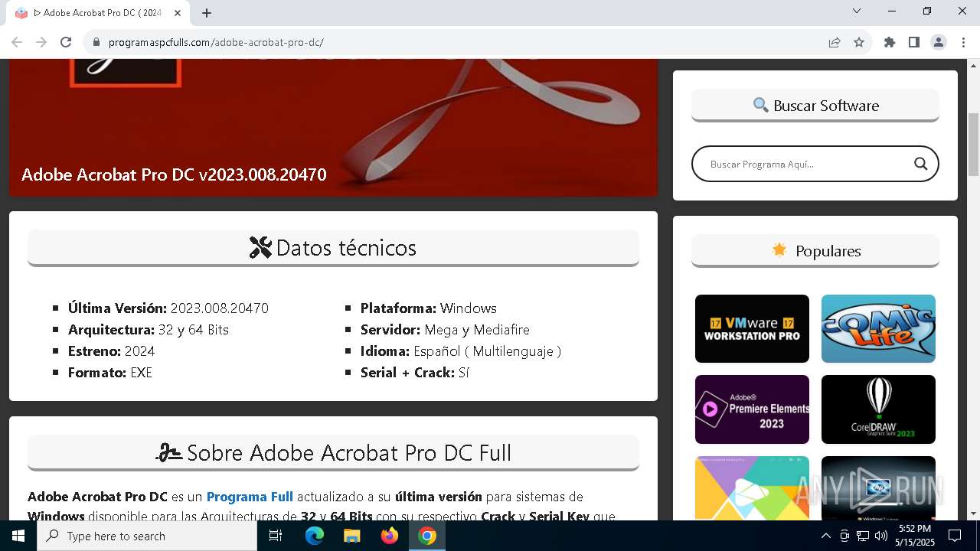
Task: View site information padlock icon
Action: (96, 42)
